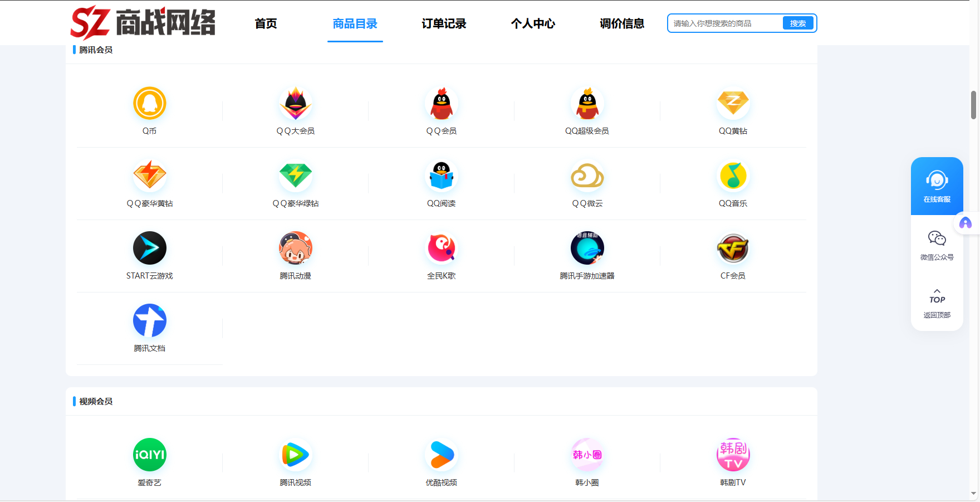Click the START云游戏 text label
The width and height of the screenshot is (980, 502).
(150, 276)
